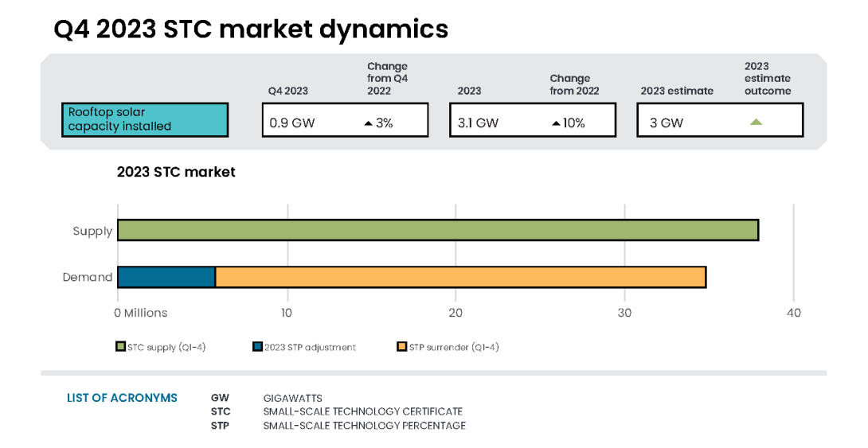Click the SMALL-SCALE TECHNOLOGY CERTIFICATE definition
Screen dimensions: 868x448
(x=362, y=411)
